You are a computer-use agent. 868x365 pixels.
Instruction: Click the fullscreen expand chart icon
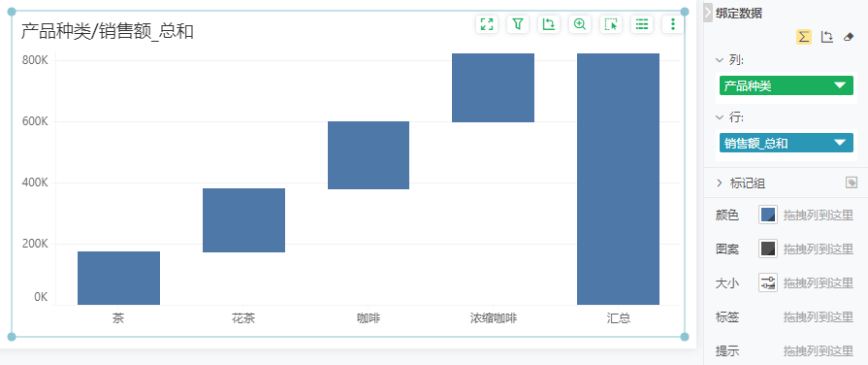487,24
